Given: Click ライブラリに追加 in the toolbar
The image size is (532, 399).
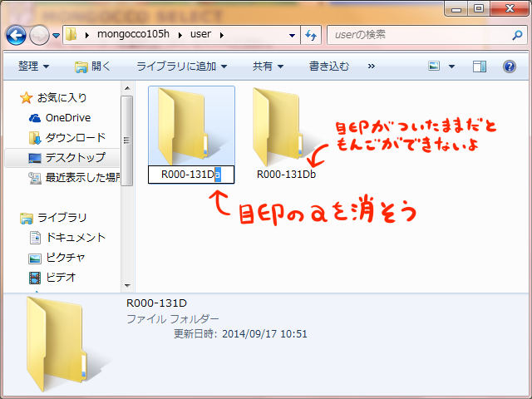Looking at the screenshot, I should (182, 66).
